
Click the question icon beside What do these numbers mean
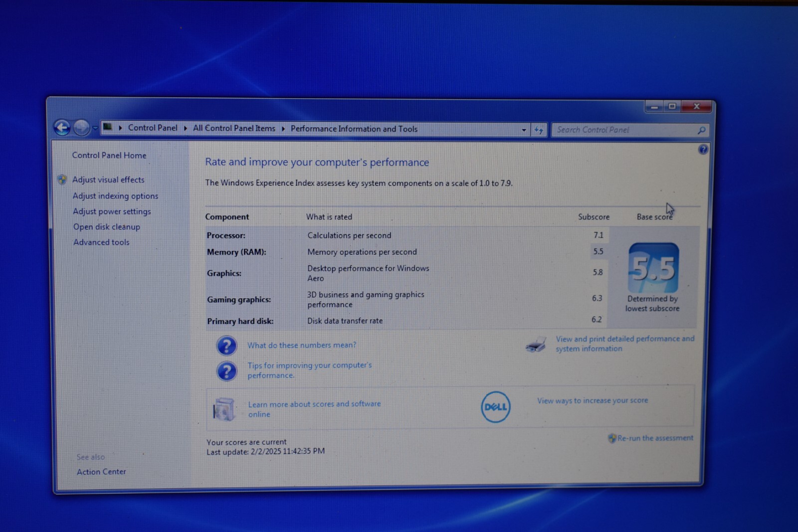226,345
